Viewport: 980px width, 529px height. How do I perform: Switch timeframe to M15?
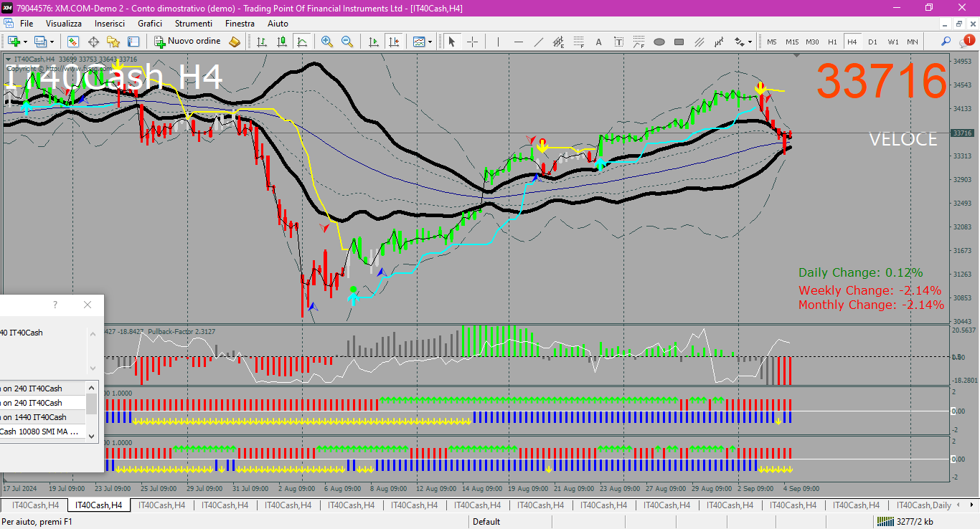(x=792, y=42)
